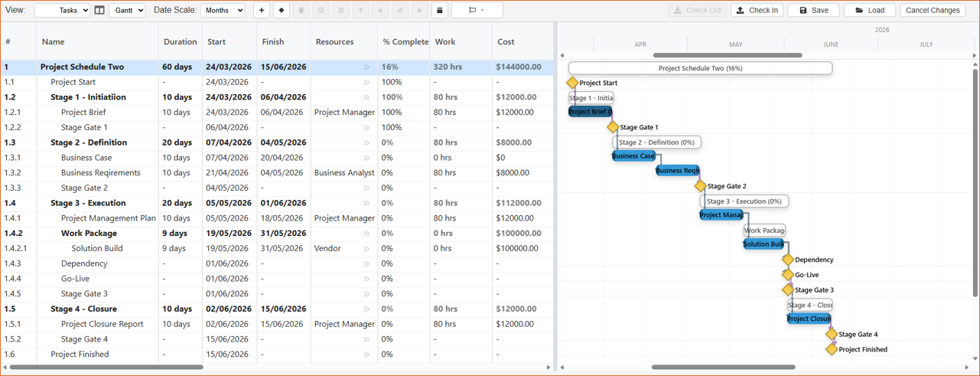Expand the Date Scale Months dropdown
Viewport: 980px width, 376px height.
click(x=223, y=11)
